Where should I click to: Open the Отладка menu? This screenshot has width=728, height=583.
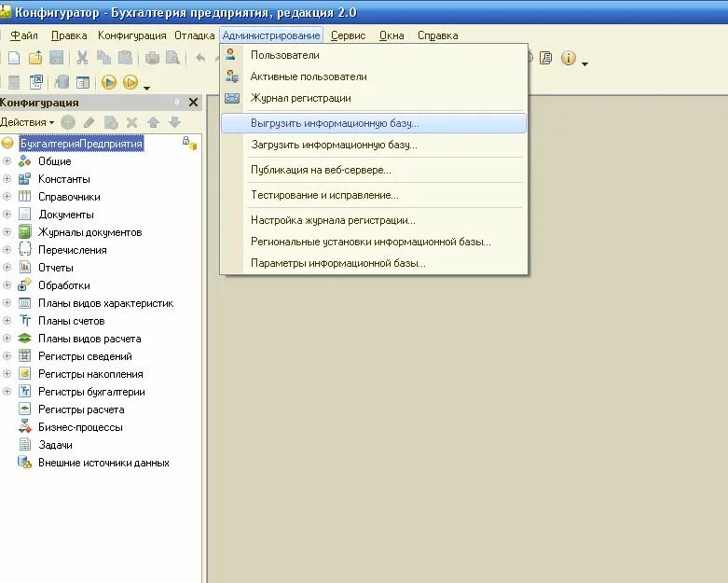click(x=195, y=35)
